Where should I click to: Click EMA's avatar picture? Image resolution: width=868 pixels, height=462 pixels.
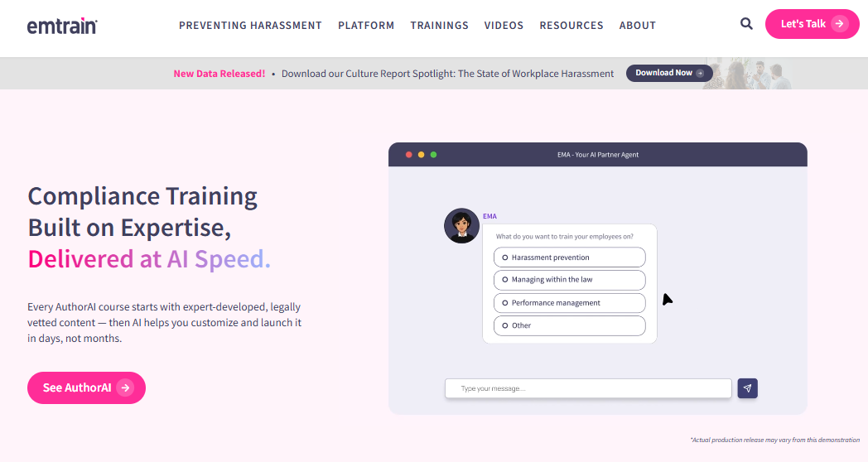click(461, 226)
